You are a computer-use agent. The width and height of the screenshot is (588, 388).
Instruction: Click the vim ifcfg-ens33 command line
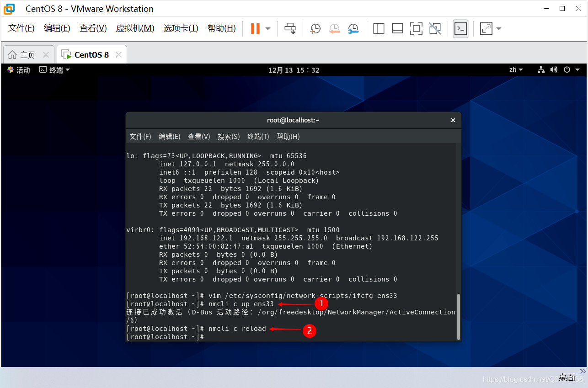[262, 296]
